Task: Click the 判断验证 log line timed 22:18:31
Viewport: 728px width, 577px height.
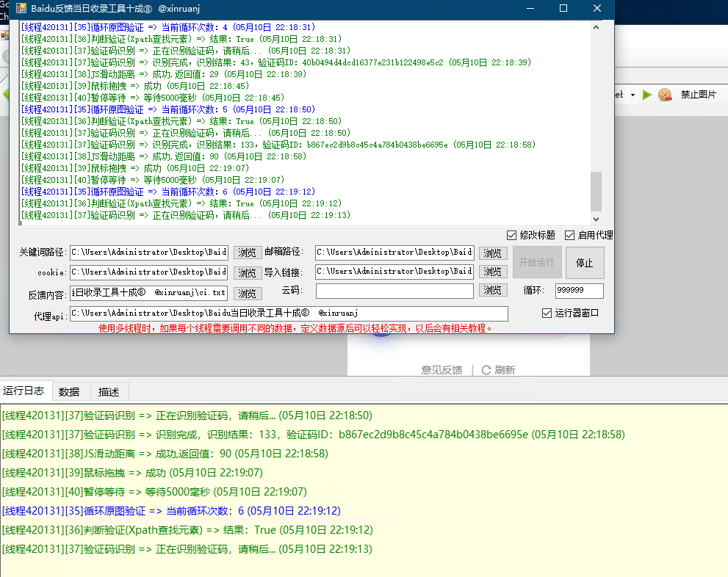Action: pos(181,39)
